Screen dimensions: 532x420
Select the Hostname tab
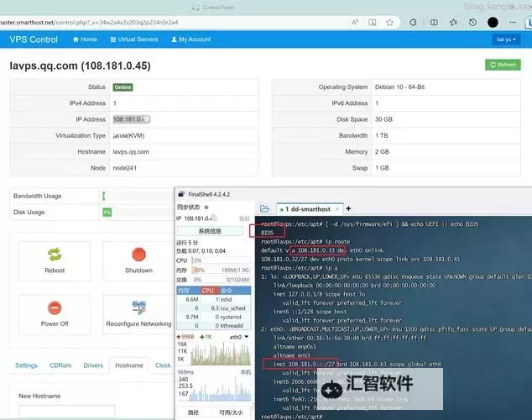tap(129, 365)
